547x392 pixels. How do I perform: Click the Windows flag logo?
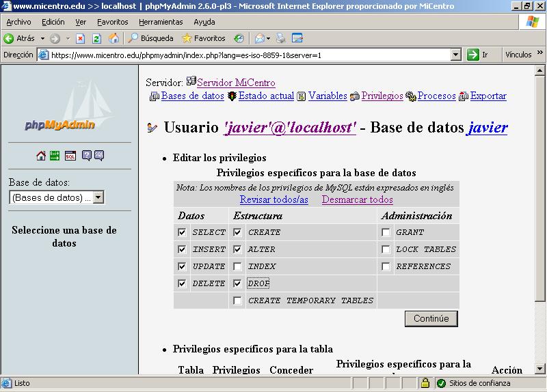[533, 22]
